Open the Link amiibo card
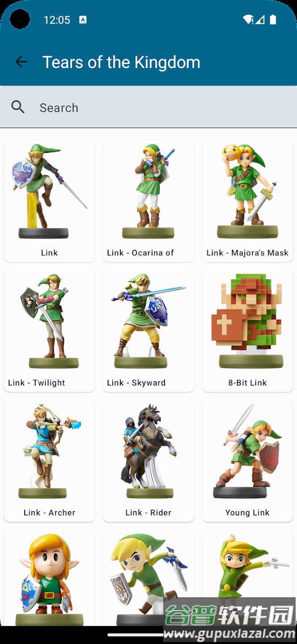The height and width of the screenshot is (644, 297). coord(49,201)
